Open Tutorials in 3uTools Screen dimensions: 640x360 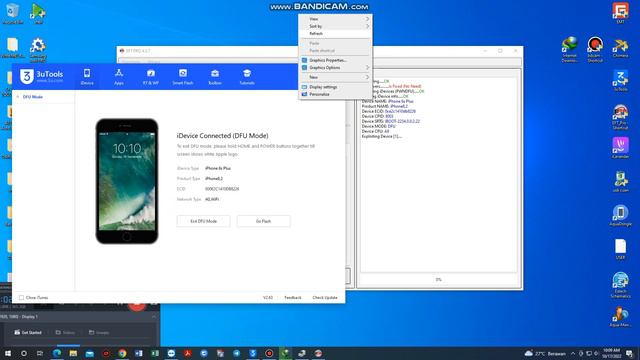[x=247, y=76]
